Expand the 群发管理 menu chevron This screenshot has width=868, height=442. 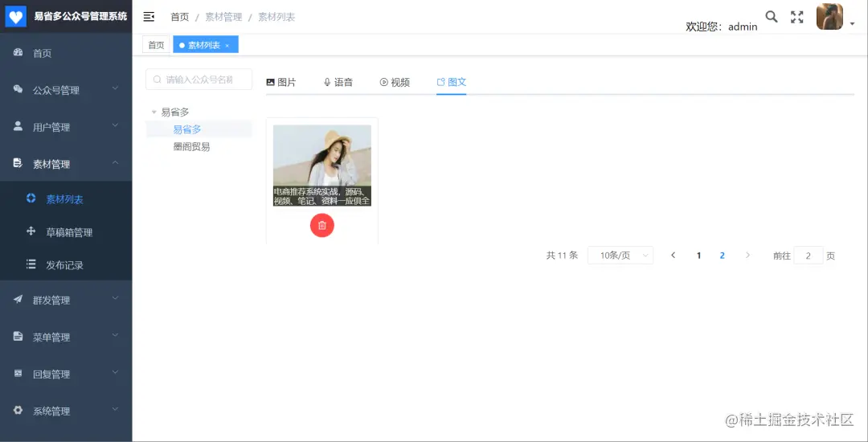(x=115, y=299)
